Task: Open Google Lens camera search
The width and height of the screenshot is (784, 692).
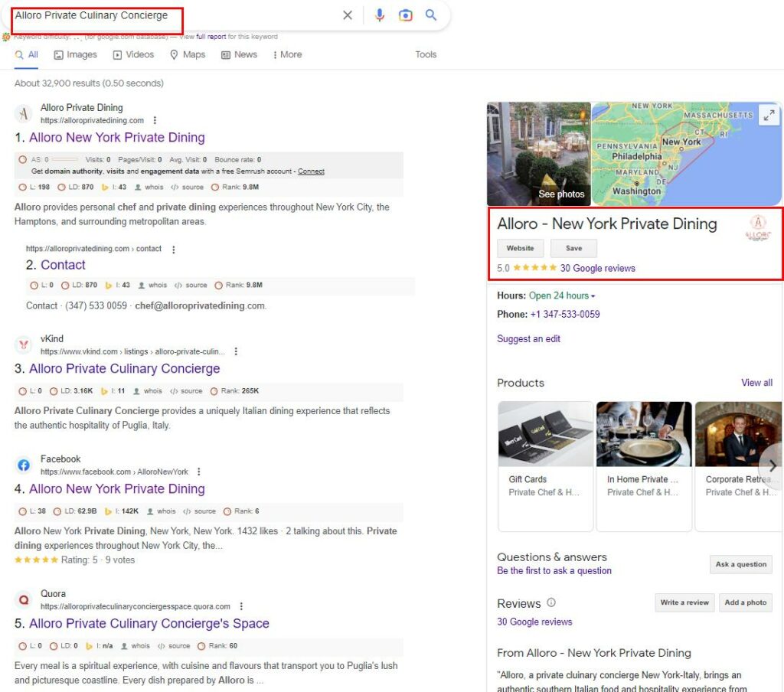Action: (405, 15)
